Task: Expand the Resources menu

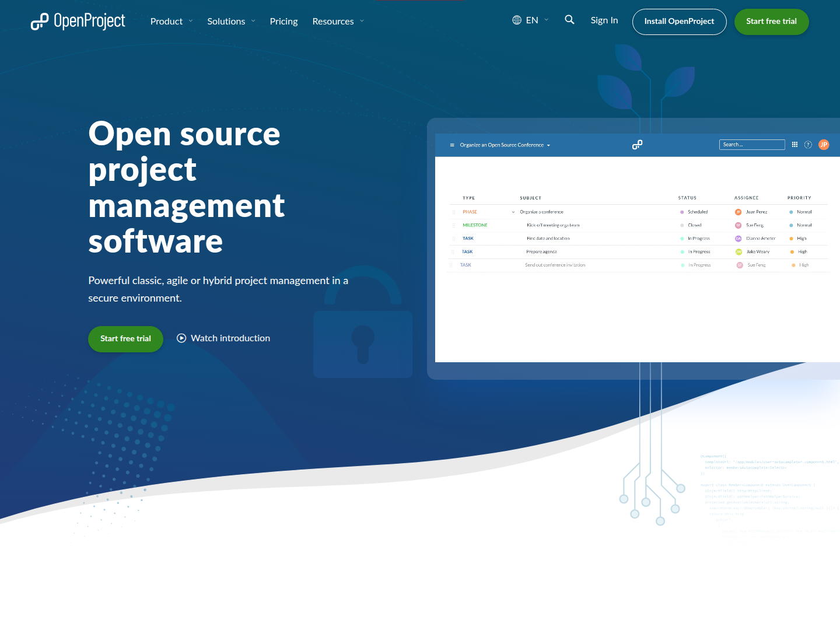Action: (338, 22)
